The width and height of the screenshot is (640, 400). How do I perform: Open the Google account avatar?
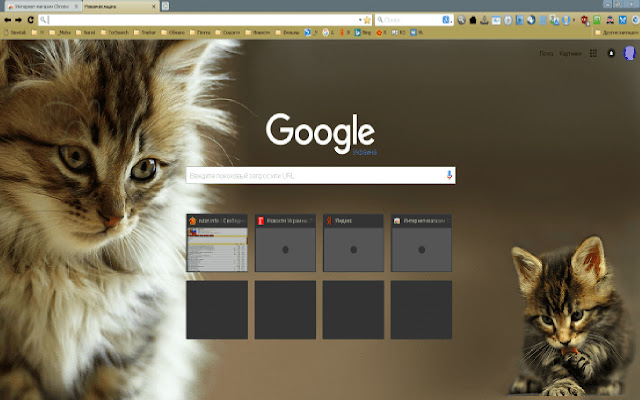tap(629, 53)
